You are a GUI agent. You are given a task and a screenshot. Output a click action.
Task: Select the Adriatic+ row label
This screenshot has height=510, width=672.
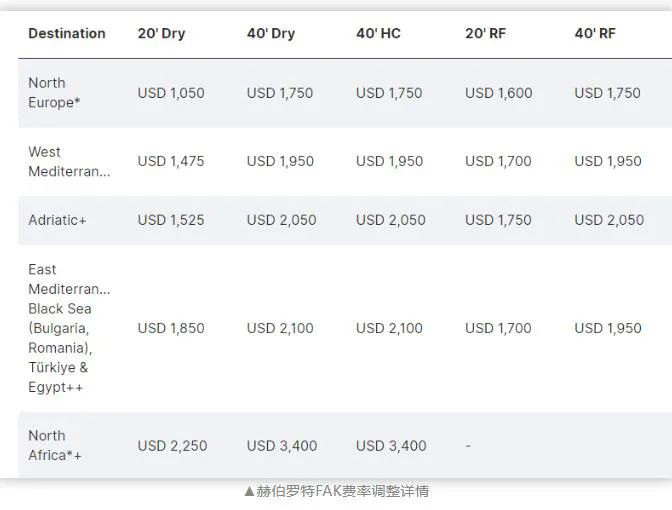pyautogui.click(x=57, y=220)
